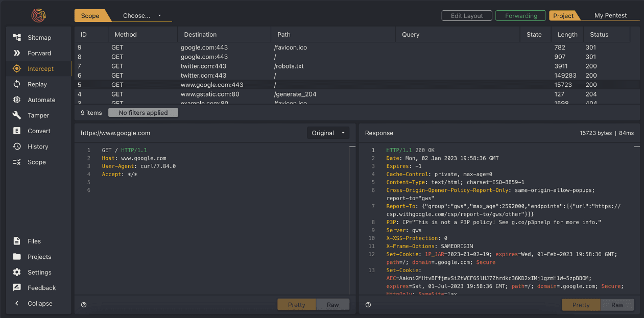Click the Sitemap icon in sidebar
This screenshot has width=644, height=318.
(x=17, y=38)
